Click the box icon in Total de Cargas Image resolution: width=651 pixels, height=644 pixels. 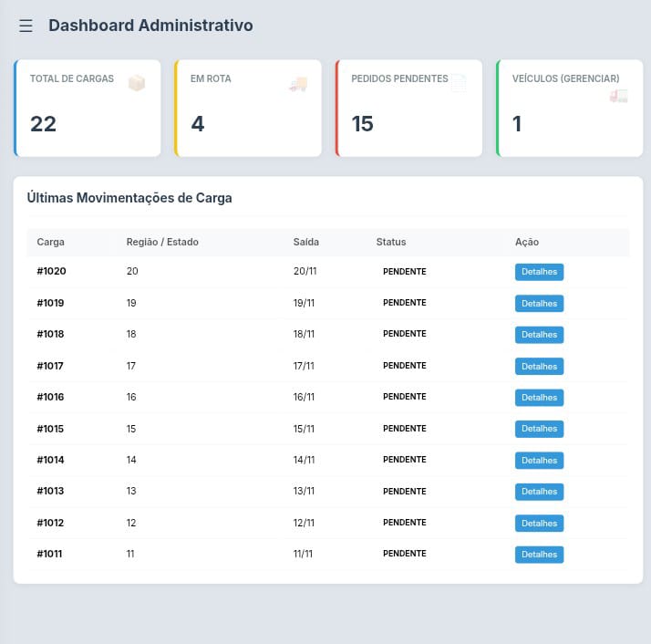pos(137,83)
